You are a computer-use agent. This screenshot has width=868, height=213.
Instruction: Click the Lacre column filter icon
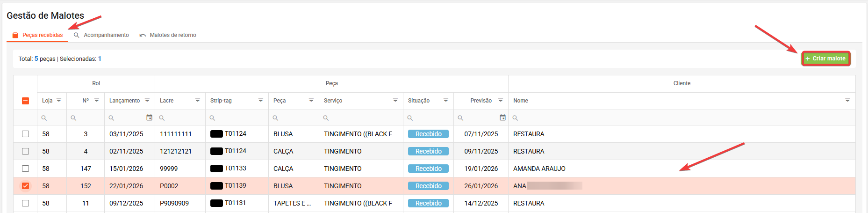click(197, 101)
